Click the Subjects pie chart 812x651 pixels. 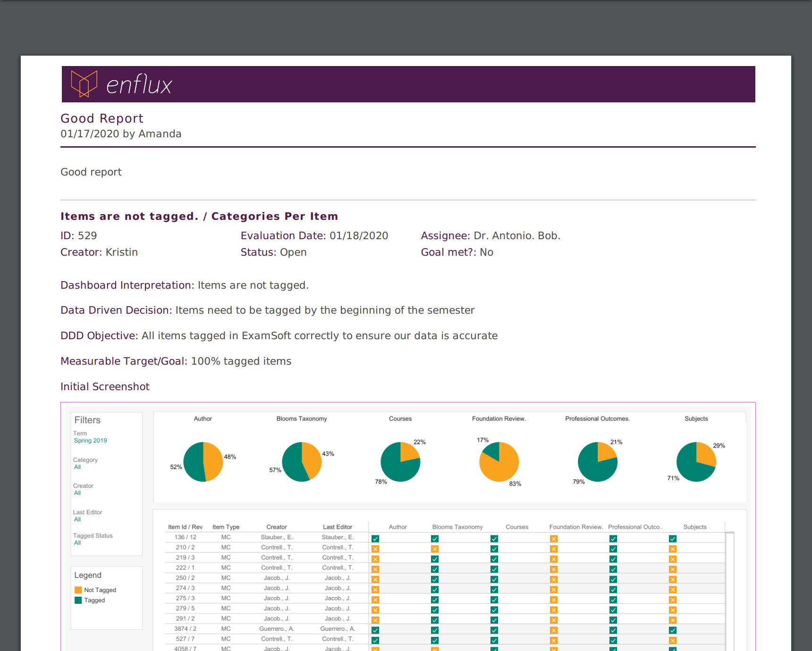(696, 462)
